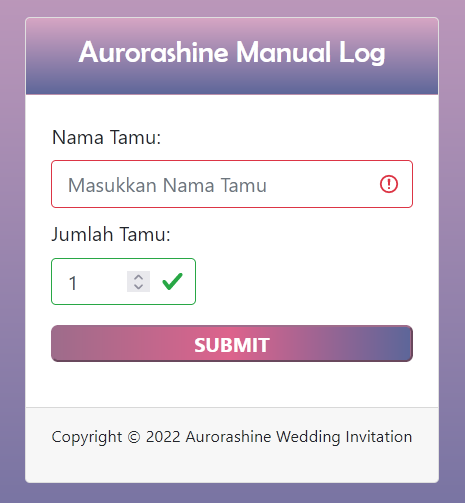
Task: Click the Jumlah Tamu label
Action: pos(111,234)
